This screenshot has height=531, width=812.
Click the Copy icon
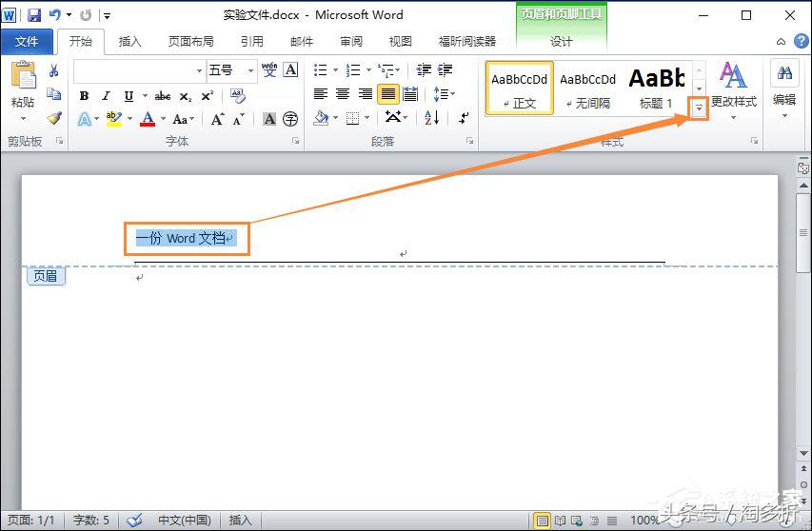[54, 93]
